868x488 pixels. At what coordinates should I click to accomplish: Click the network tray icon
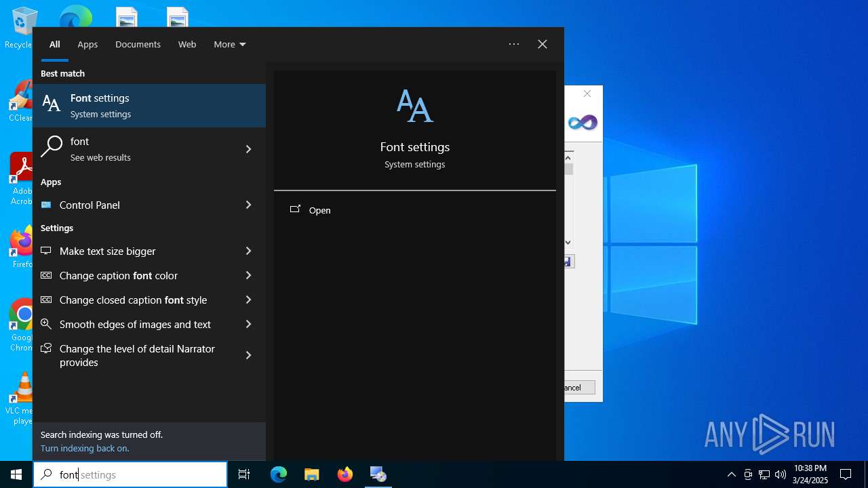764,474
